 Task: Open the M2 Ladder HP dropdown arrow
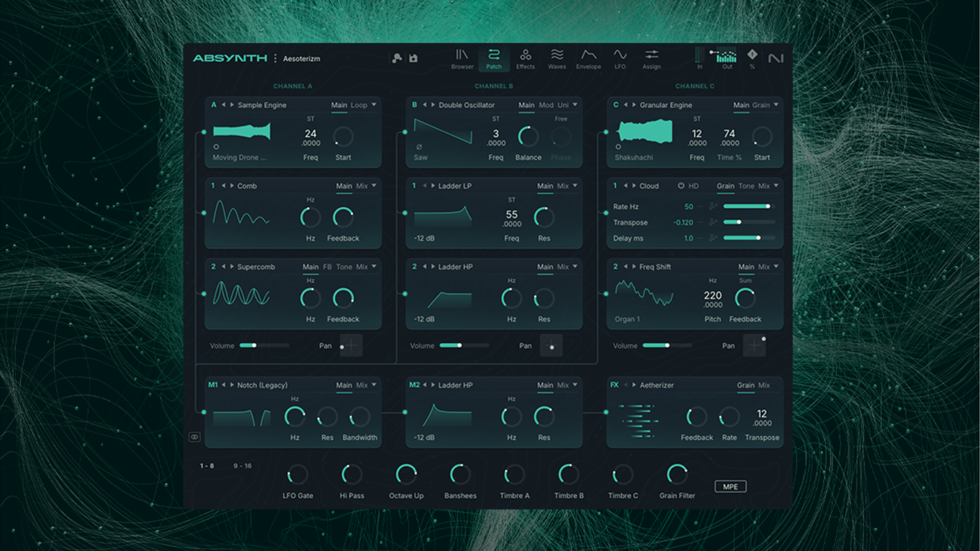pyautogui.click(x=575, y=385)
